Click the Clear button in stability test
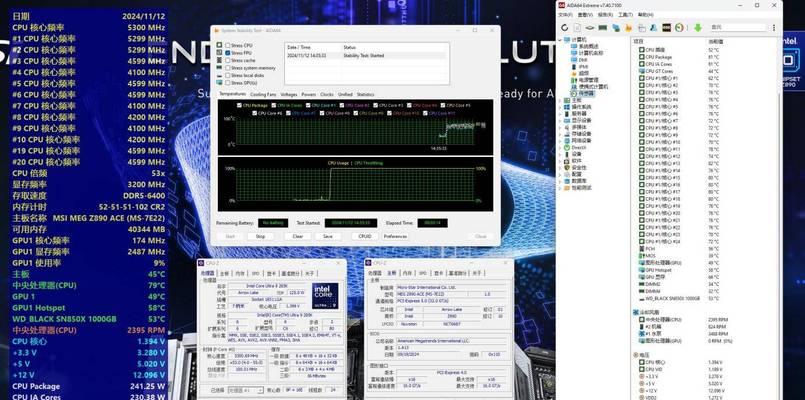The height and width of the screenshot is (400, 805). (x=298, y=237)
